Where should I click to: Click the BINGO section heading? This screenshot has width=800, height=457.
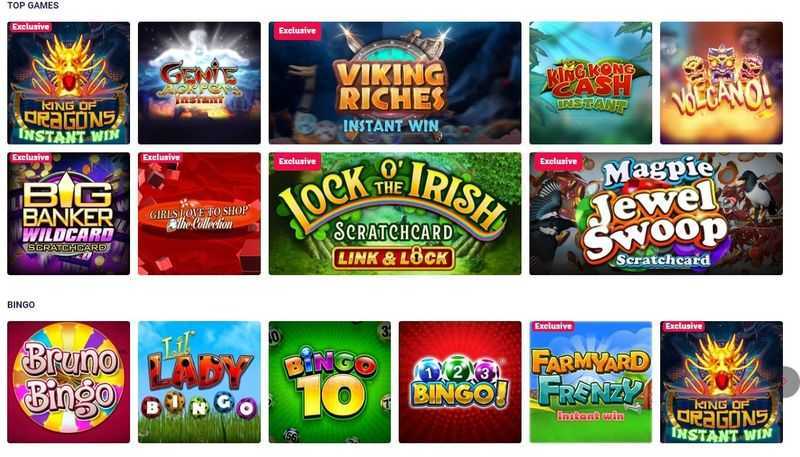point(21,304)
